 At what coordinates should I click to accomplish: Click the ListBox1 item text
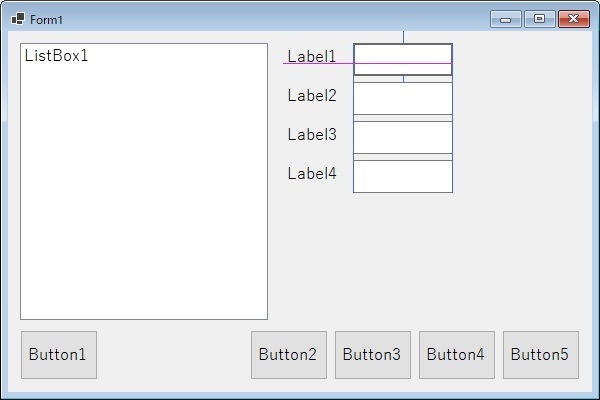(x=57, y=56)
